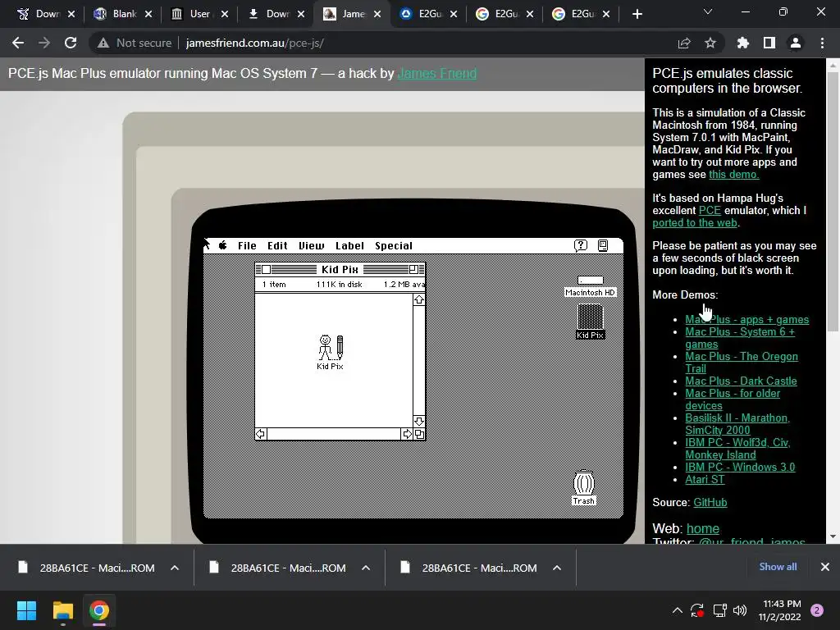Open the Chrome extensions puzzle icon

[743, 43]
